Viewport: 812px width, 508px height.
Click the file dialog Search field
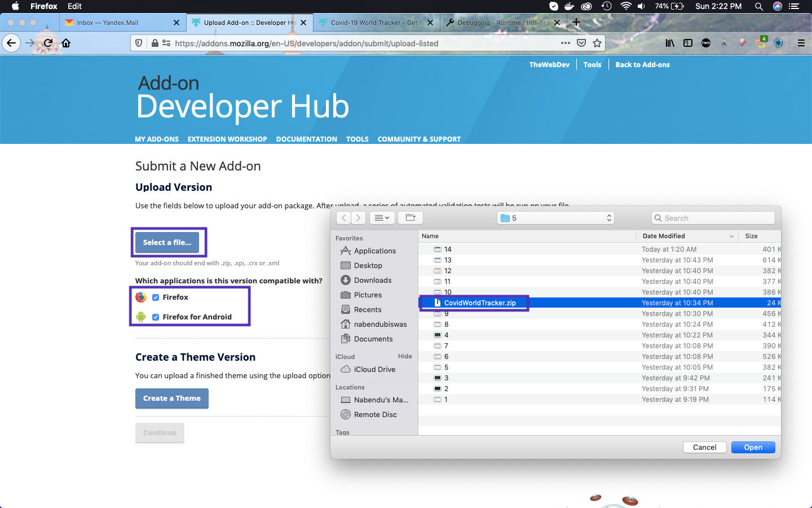click(x=713, y=218)
